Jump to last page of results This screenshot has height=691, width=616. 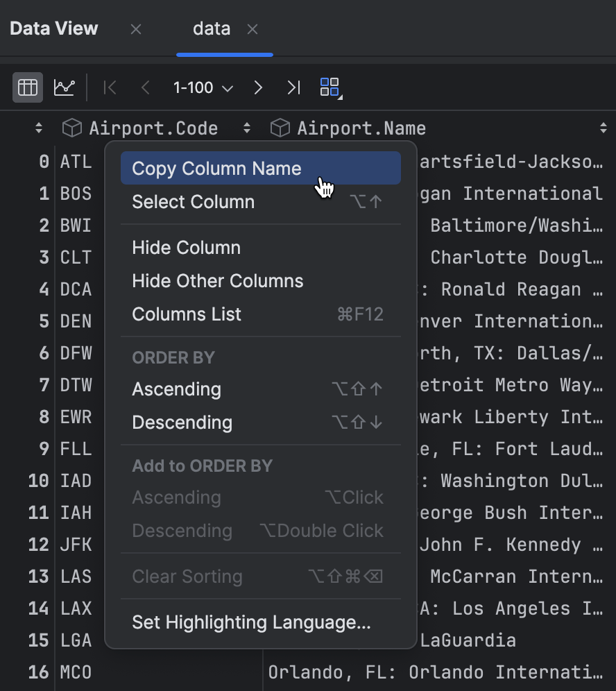click(292, 87)
